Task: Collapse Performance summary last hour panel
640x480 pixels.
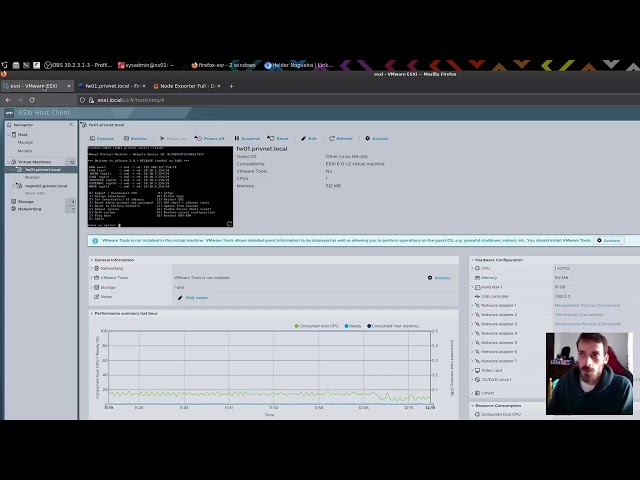Action: 92,313
